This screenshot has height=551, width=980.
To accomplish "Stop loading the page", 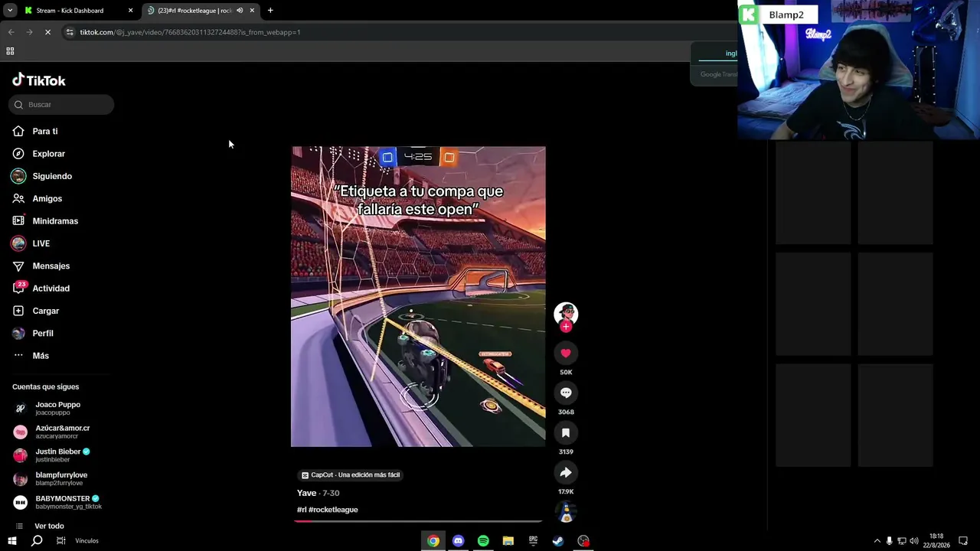I will click(47, 32).
